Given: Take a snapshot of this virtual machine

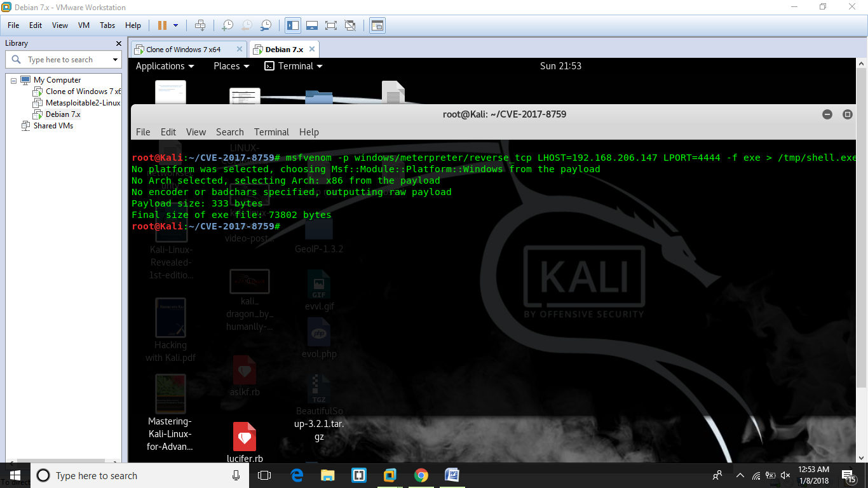Looking at the screenshot, I should [227, 25].
